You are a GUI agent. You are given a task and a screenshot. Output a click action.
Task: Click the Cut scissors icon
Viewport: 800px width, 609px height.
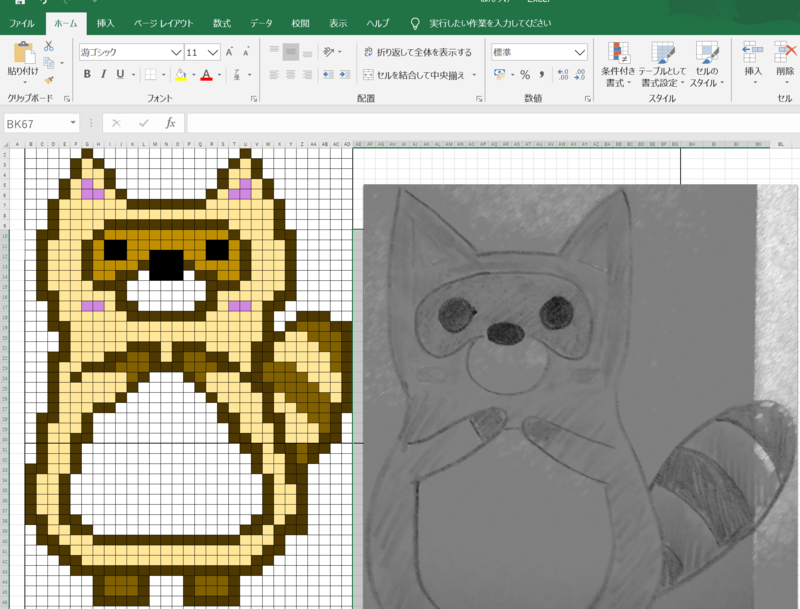click(x=49, y=46)
